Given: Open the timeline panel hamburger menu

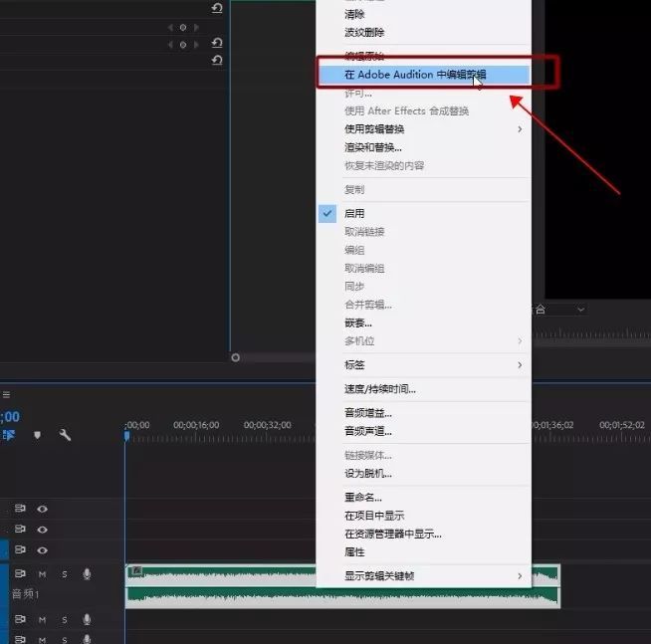Looking at the screenshot, I should (x=6, y=394).
